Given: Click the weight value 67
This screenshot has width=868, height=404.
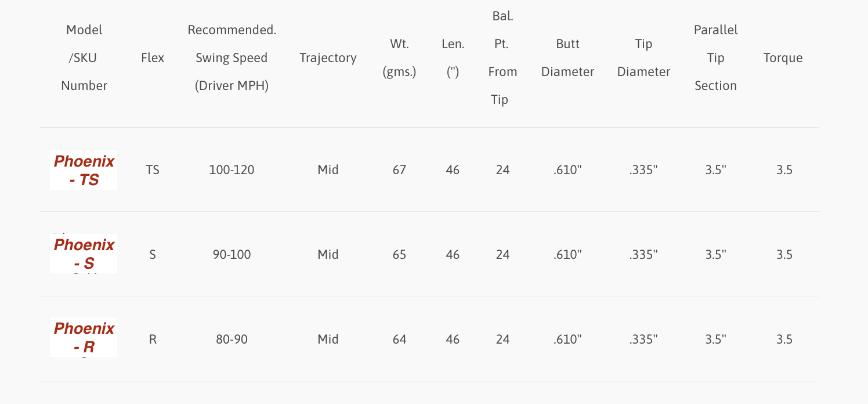Looking at the screenshot, I should [399, 170].
